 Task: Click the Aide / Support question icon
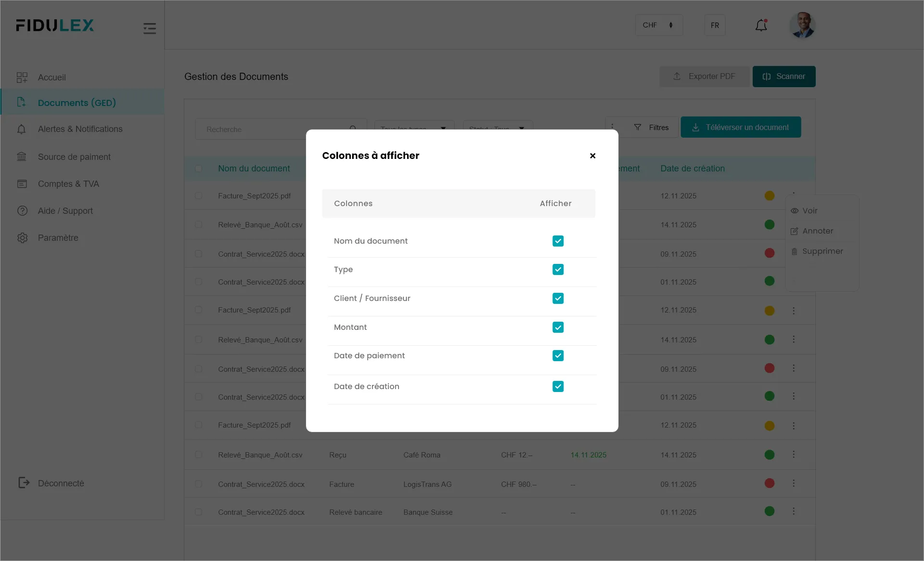22,211
